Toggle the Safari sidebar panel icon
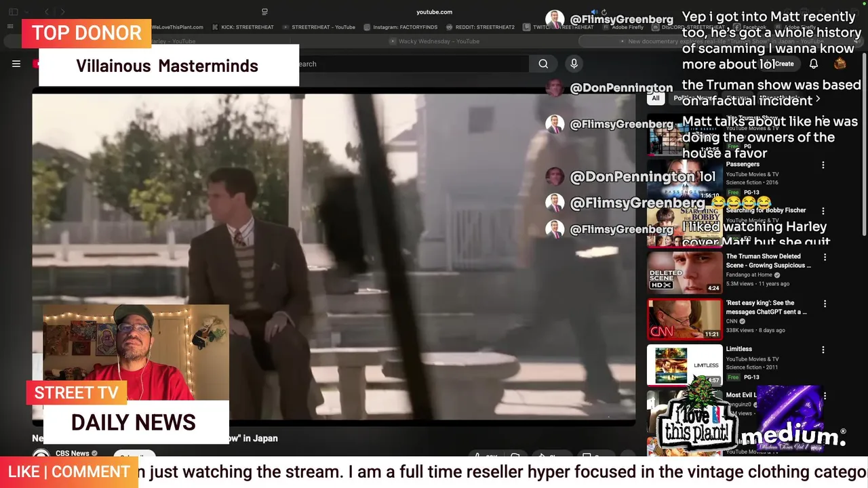 pos(13,12)
